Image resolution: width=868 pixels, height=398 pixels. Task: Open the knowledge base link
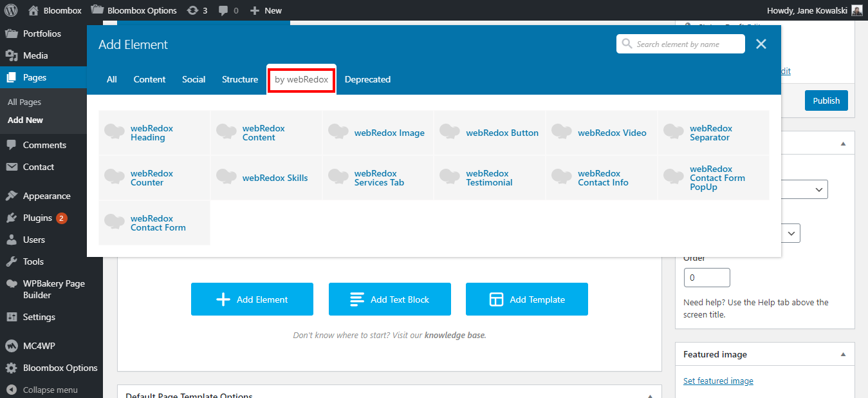(x=454, y=336)
